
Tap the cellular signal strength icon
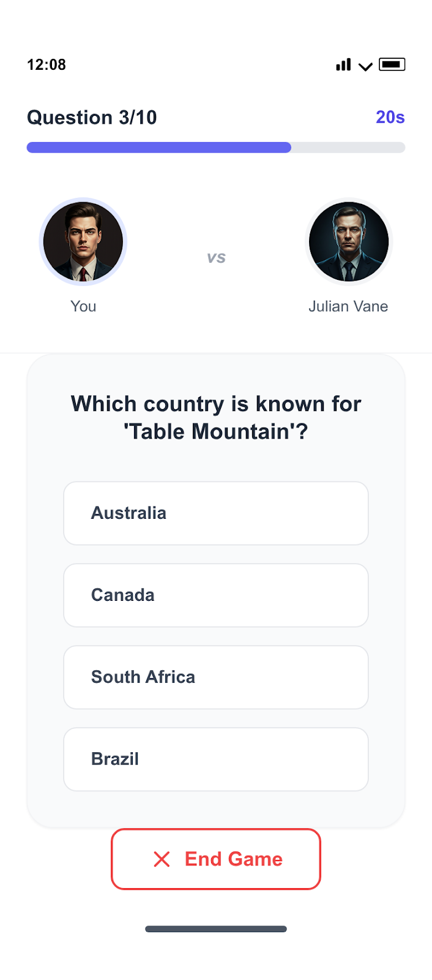click(x=343, y=64)
